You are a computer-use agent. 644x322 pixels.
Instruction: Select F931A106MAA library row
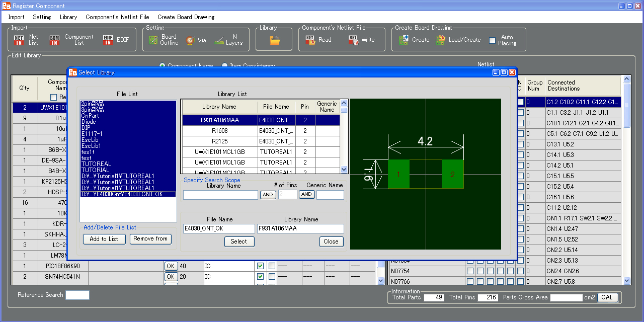tap(261, 120)
